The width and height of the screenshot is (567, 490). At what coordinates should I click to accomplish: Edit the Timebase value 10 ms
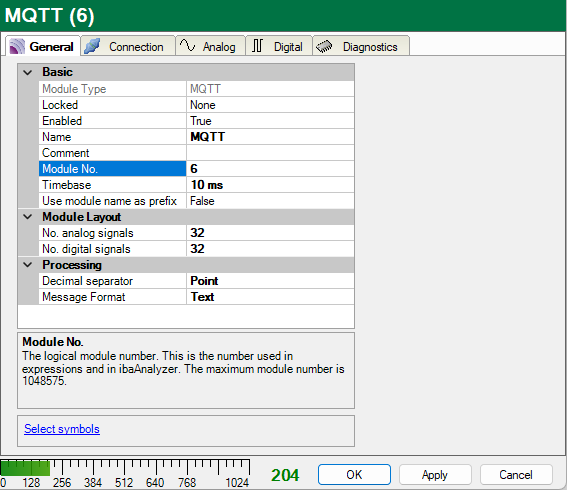[x=270, y=185]
